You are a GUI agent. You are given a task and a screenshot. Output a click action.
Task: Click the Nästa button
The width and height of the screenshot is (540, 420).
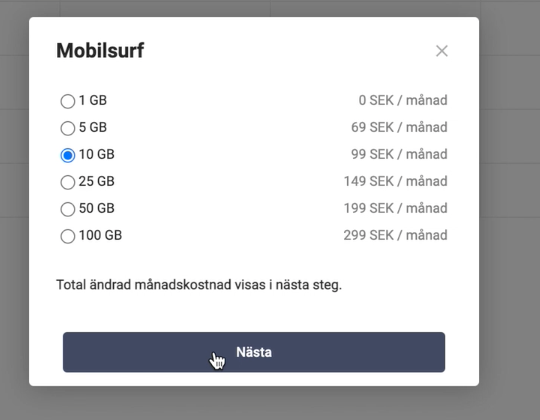coord(254,352)
